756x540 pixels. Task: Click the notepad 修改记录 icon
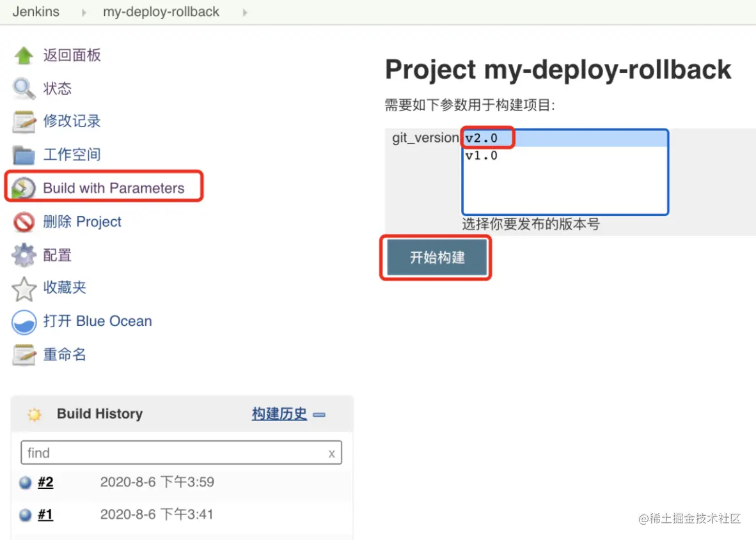[24, 121]
